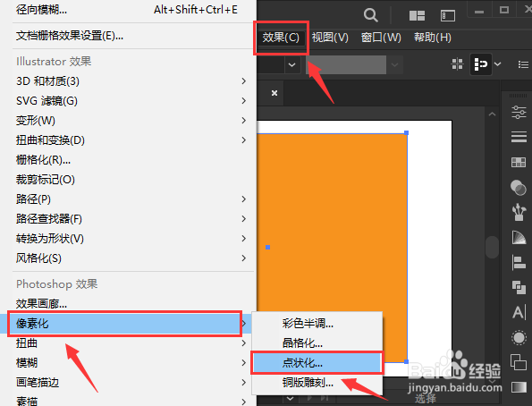The image size is (532, 406).
Task: Open the Color Guide panel icon
Action: (x=519, y=237)
